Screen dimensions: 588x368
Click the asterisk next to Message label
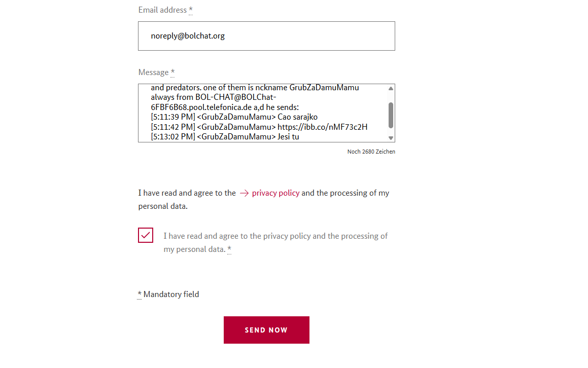[x=172, y=72]
